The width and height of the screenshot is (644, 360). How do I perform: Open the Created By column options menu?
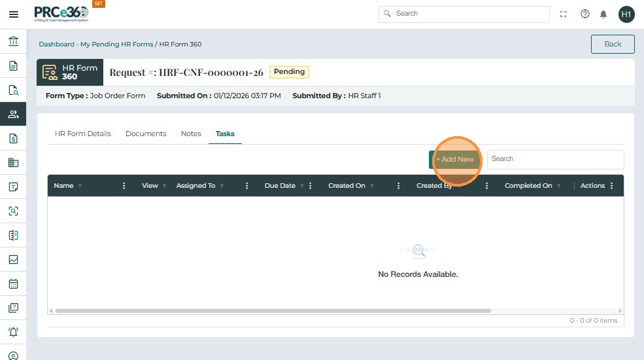point(486,186)
